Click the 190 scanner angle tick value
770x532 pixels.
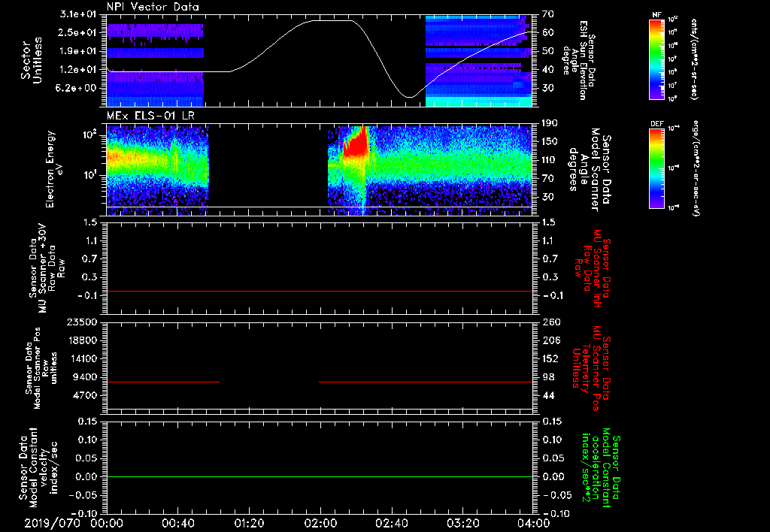(x=550, y=123)
